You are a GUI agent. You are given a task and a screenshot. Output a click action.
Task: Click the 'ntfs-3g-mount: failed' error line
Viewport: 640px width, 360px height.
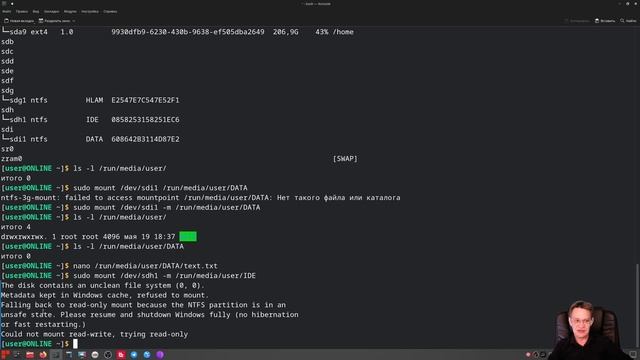point(200,198)
